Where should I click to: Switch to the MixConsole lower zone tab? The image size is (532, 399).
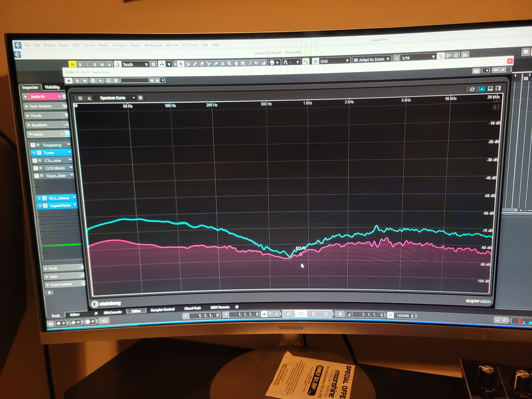point(113,312)
